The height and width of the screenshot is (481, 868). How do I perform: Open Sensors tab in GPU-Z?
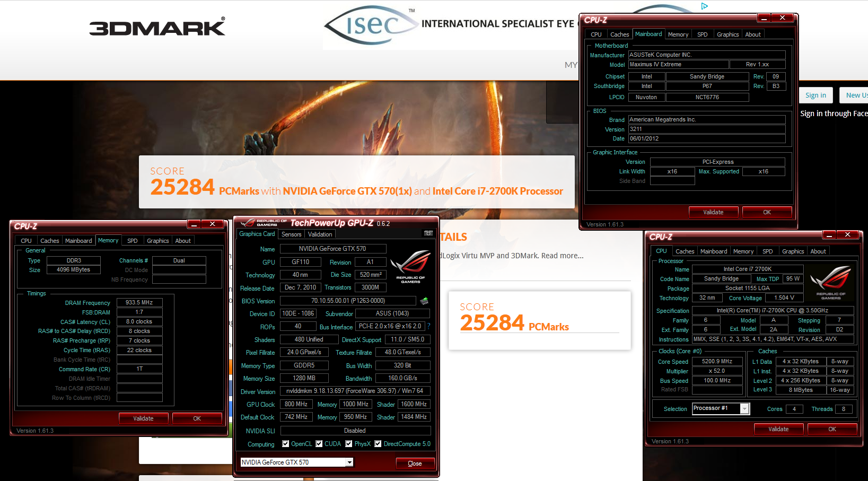[x=291, y=234]
